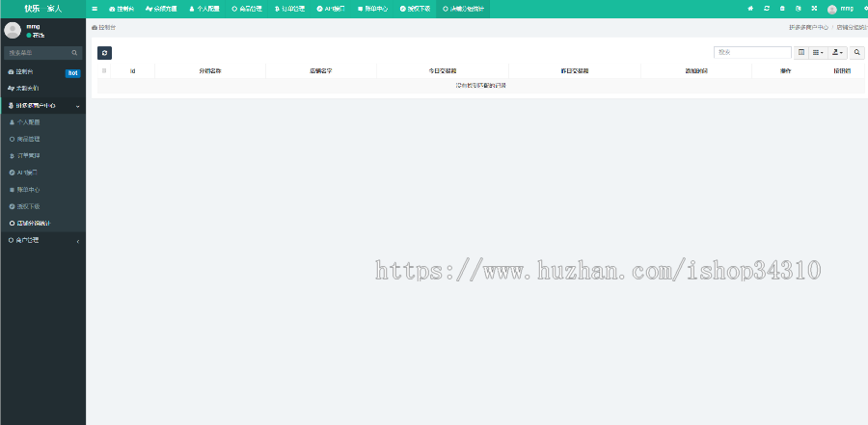Image resolution: width=868 pixels, height=425 pixels.
Task: Open 个人配置 in the sidebar submenu
Action: pyautogui.click(x=42, y=122)
